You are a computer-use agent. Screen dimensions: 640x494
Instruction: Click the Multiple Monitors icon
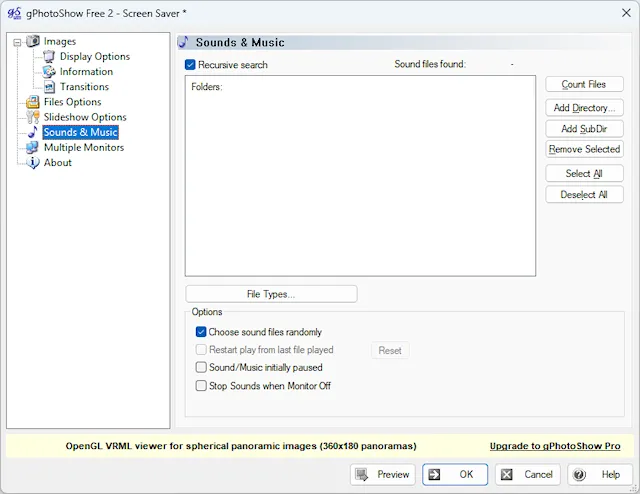(x=33, y=147)
